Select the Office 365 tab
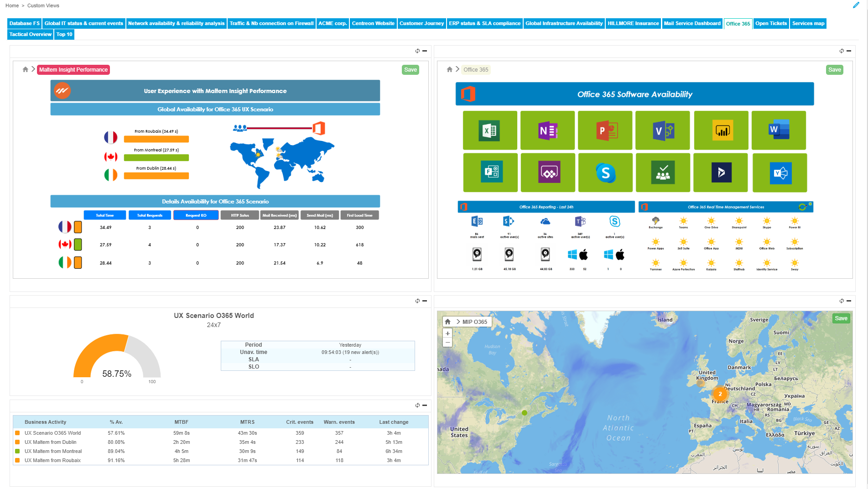868x489 pixels. click(738, 24)
